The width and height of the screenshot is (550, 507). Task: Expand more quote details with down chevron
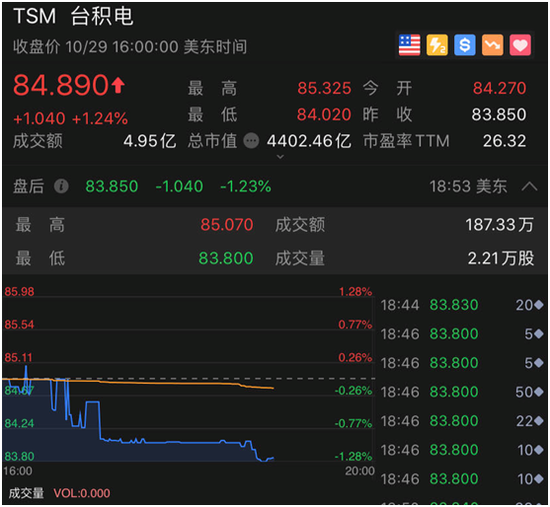[280, 157]
